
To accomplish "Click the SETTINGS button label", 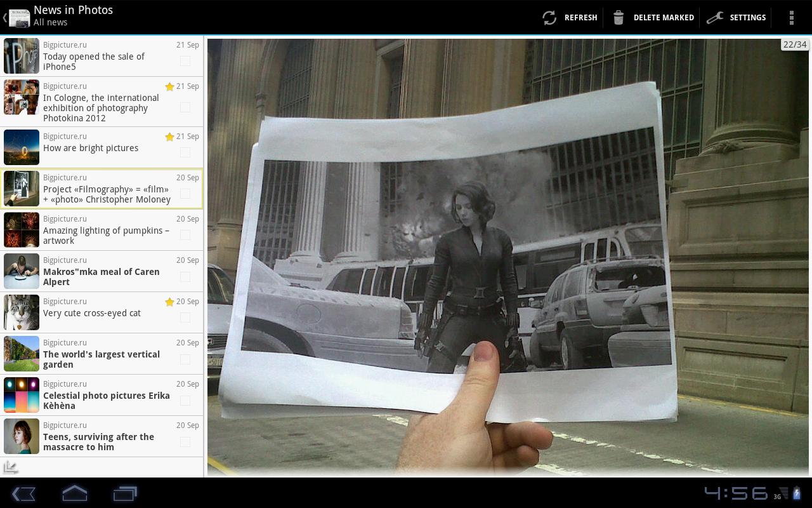I will click(748, 18).
